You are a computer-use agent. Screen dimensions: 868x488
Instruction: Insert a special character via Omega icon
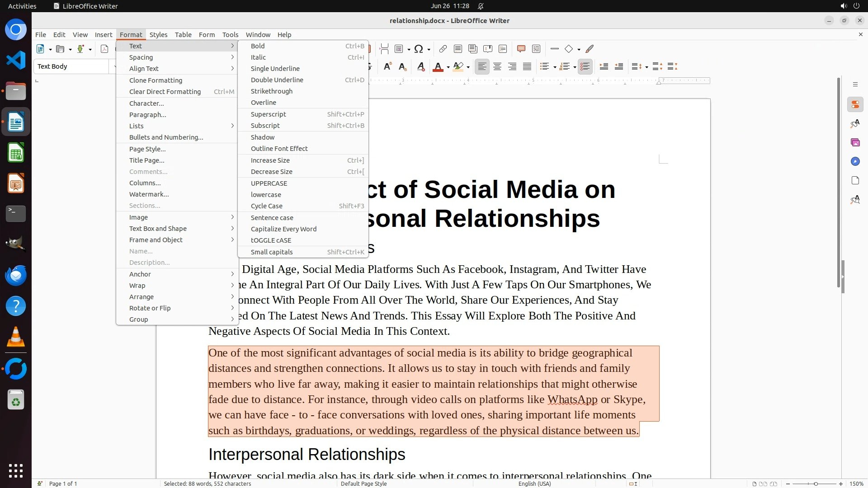coord(419,49)
